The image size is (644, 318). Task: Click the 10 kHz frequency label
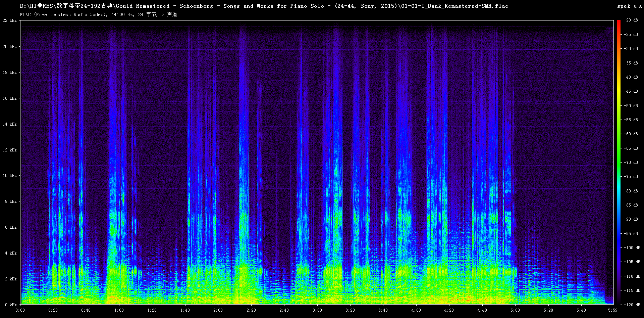click(10, 176)
